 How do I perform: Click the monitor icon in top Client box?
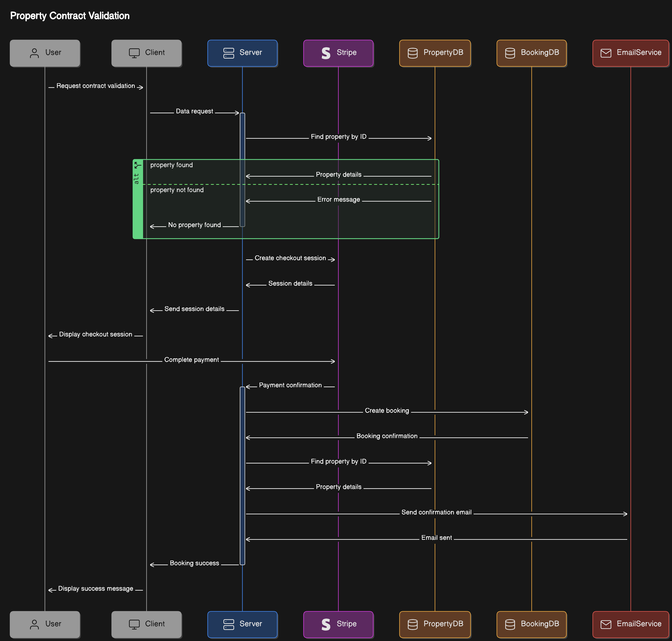tap(134, 53)
